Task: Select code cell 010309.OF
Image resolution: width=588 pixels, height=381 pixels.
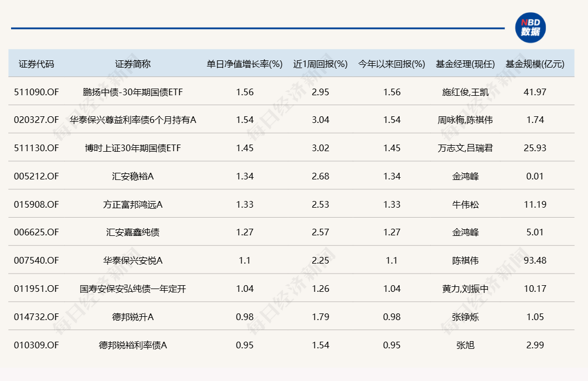Action: (x=37, y=345)
